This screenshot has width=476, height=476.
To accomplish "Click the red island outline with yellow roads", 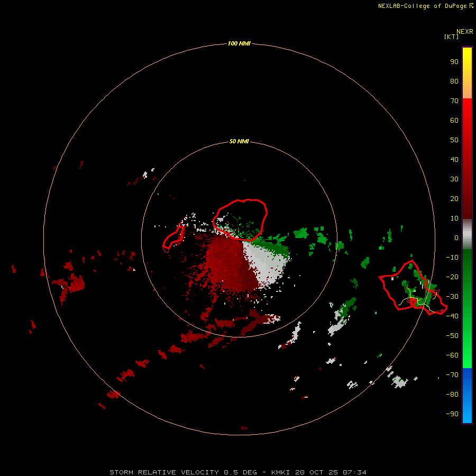I will [413, 288].
